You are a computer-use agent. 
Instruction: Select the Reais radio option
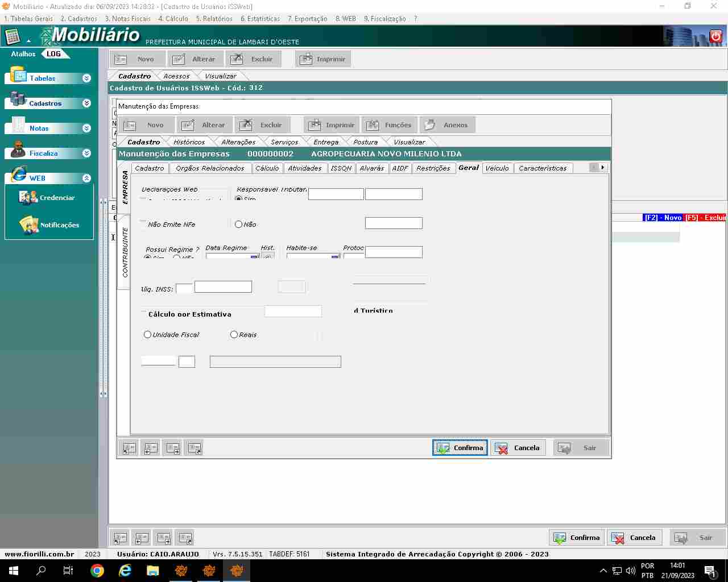(234, 335)
